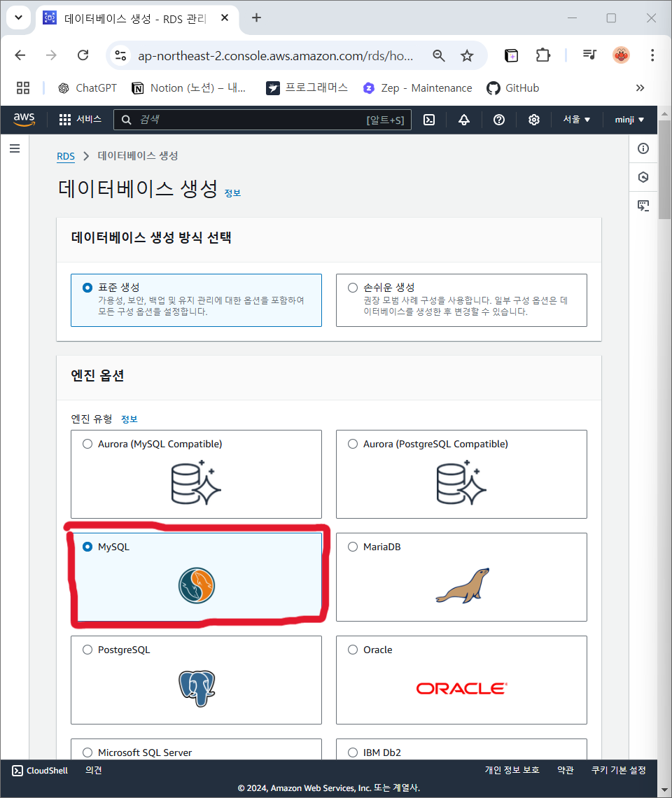Viewport: 672px width, 798px height.
Task: Switch to the 데이터베이스 생성 browser tab
Action: 135,19
